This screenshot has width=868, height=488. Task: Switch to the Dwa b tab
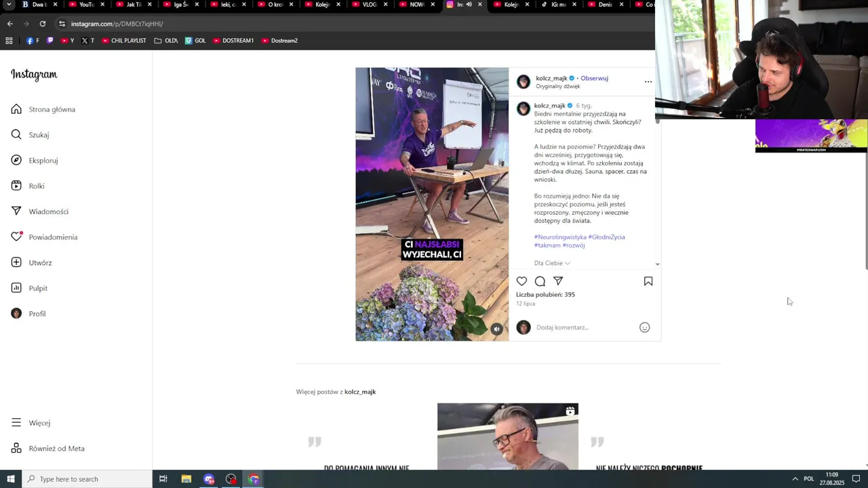tap(39, 5)
